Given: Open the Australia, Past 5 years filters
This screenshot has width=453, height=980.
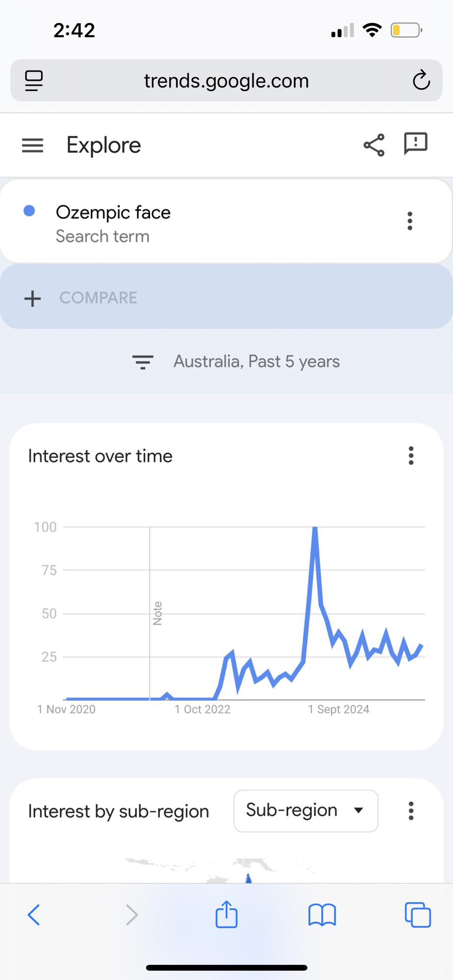Looking at the screenshot, I should pyautogui.click(x=236, y=362).
